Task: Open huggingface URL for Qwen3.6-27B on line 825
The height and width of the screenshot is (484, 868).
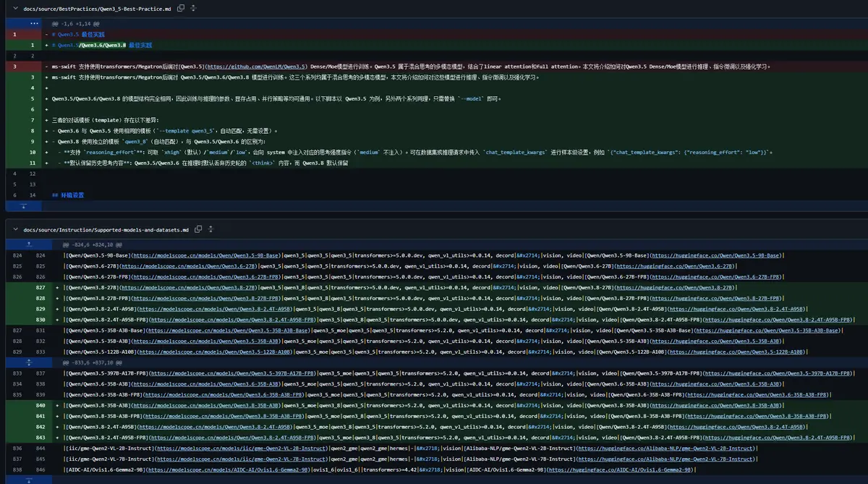Action: point(673,266)
